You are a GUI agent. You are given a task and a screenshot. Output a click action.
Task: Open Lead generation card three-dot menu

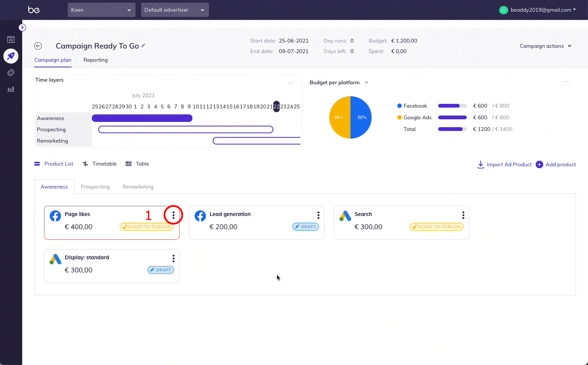coord(318,215)
